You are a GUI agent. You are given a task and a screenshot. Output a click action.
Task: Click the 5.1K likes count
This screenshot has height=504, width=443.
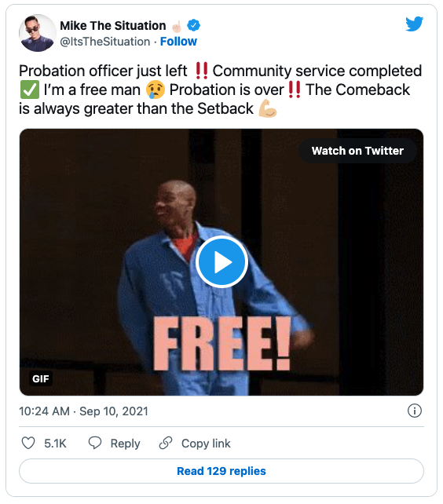click(55, 444)
